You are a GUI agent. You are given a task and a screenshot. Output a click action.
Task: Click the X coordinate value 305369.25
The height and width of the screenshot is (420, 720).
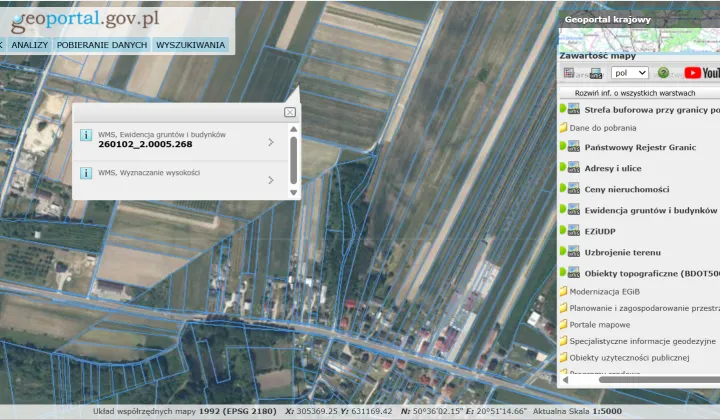317,411
